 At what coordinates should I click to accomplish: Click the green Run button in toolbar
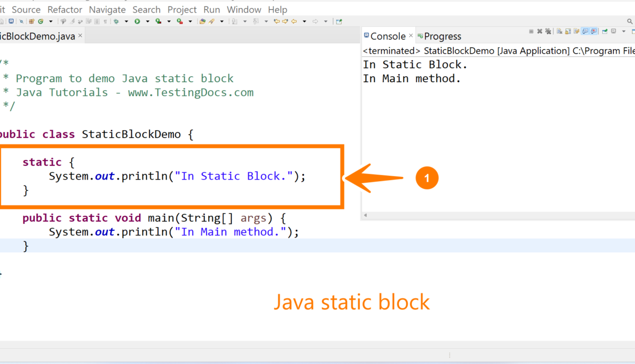click(137, 21)
